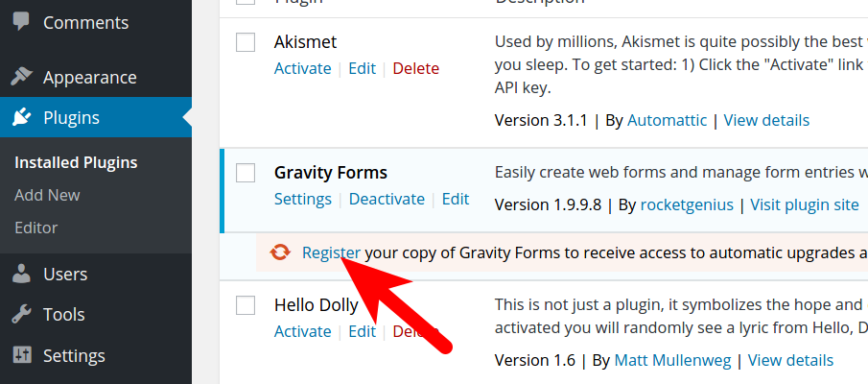
Task: Click the Comments speech bubble icon
Action: pyautogui.click(x=22, y=22)
